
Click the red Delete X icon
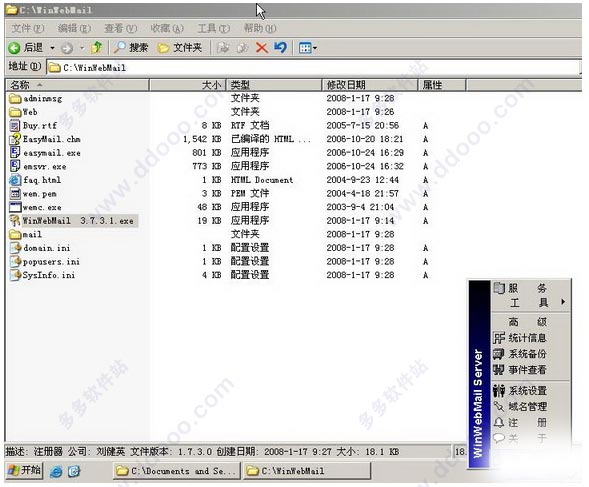pyautogui.click(x=261, y=48)
